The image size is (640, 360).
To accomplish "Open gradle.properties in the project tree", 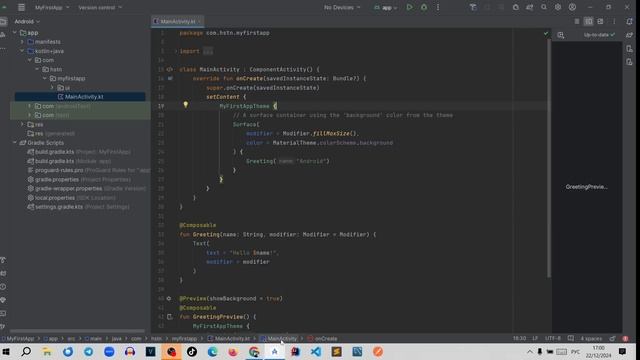I will click(79, 179).
